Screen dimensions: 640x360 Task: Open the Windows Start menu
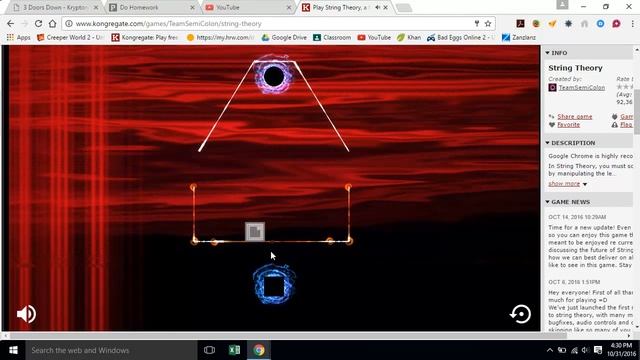(13, 350)
